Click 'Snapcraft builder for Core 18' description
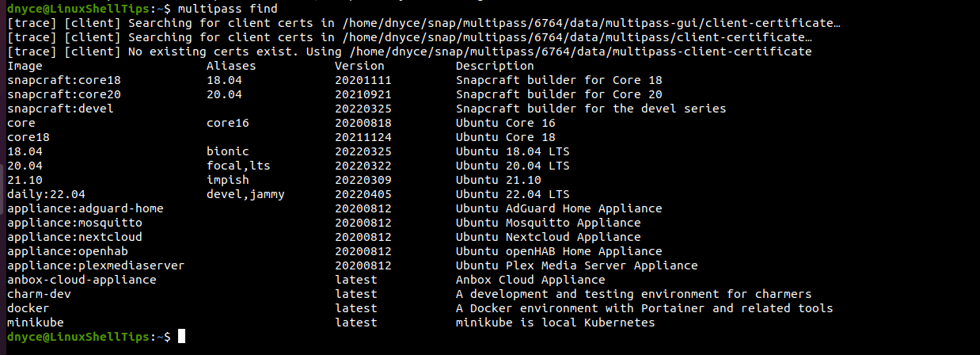 point(559,80)
